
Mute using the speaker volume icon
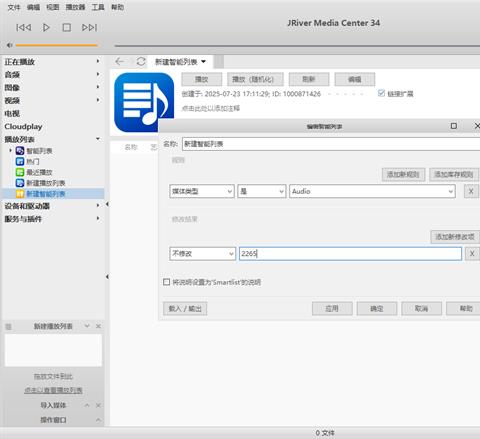tap(9, 45)
